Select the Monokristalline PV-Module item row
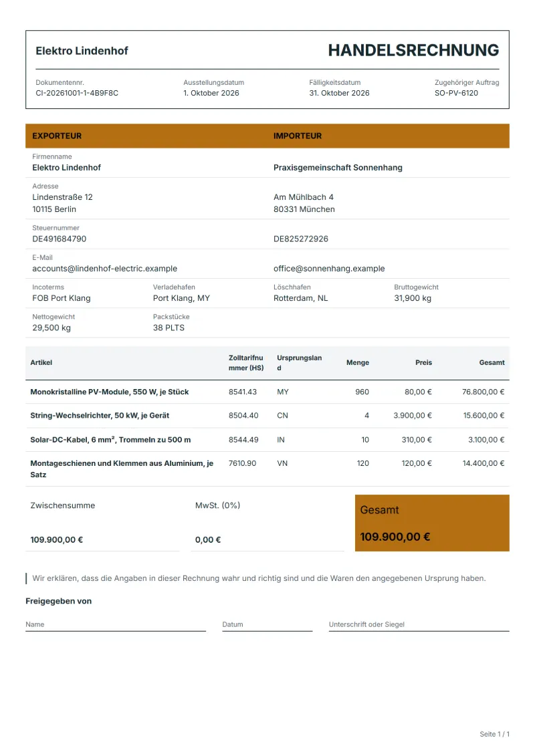The height and width of the screenshot is (756, 535). coord(267,392)
